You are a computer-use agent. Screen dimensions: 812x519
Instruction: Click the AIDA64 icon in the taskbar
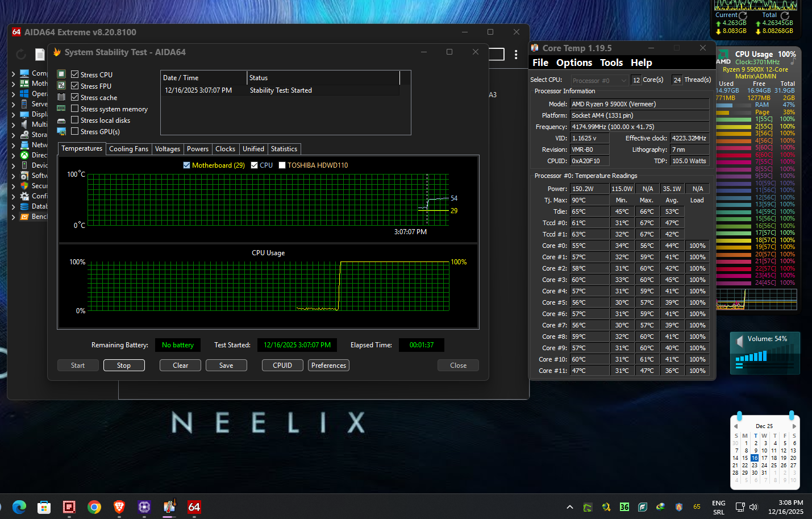pyautogui.click(x=194, y=506)
